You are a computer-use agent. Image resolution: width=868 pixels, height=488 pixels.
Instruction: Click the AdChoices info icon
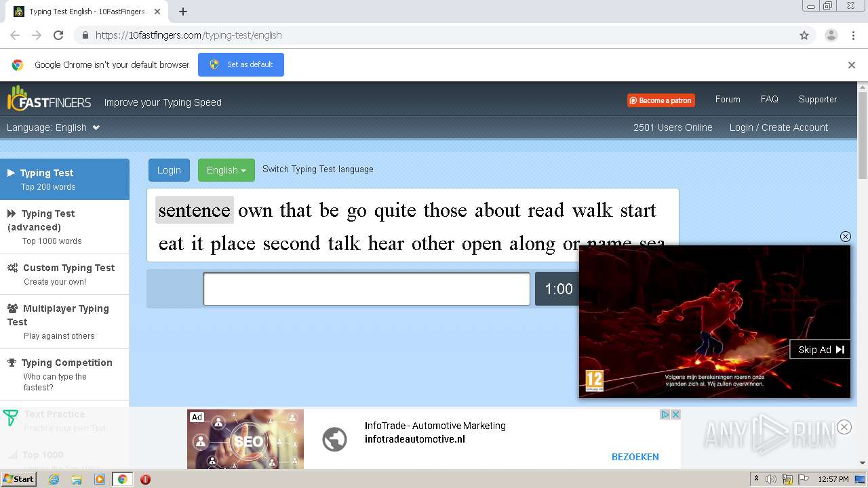[665, 415]
